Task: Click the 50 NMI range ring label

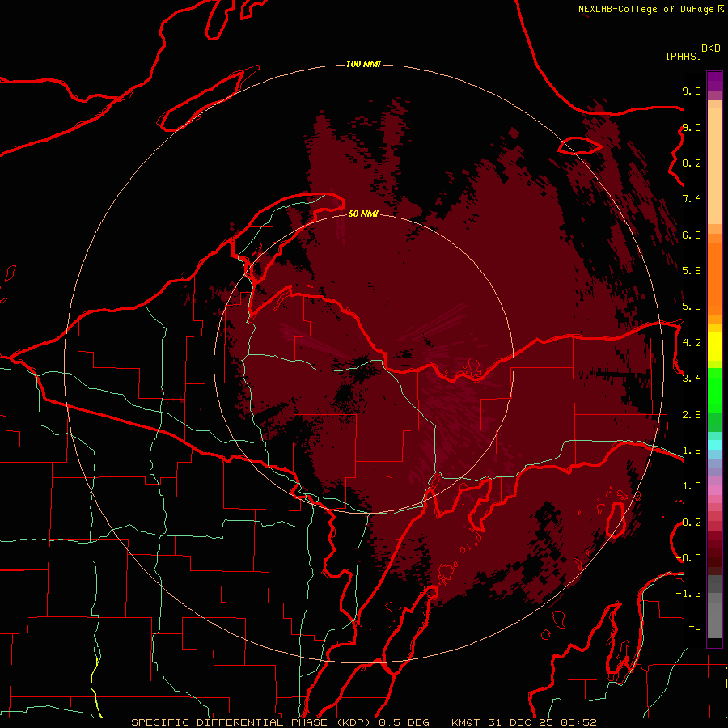Action: 363,214
